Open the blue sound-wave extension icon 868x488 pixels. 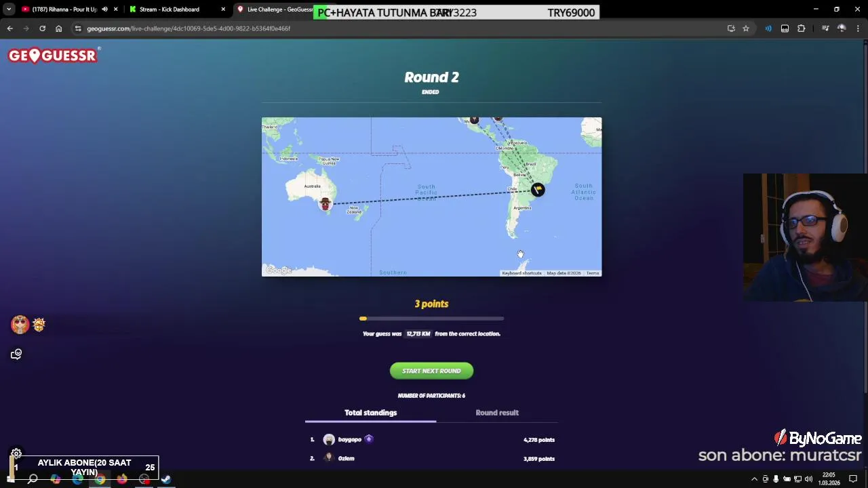click(768, 28)
